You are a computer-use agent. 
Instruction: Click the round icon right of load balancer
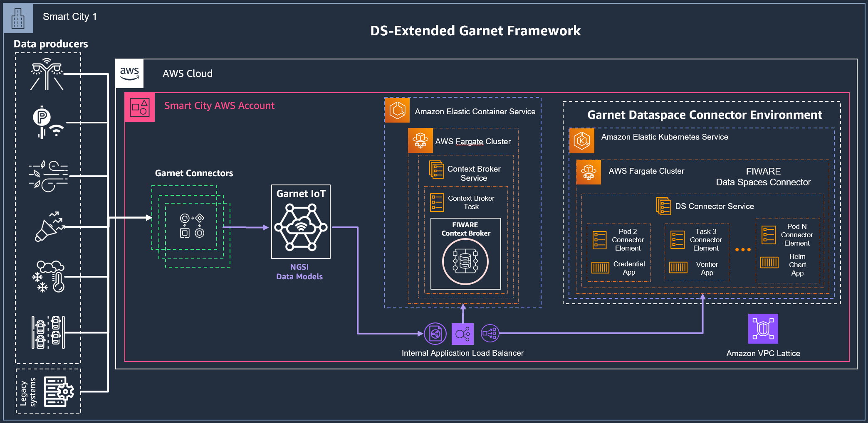490,333
